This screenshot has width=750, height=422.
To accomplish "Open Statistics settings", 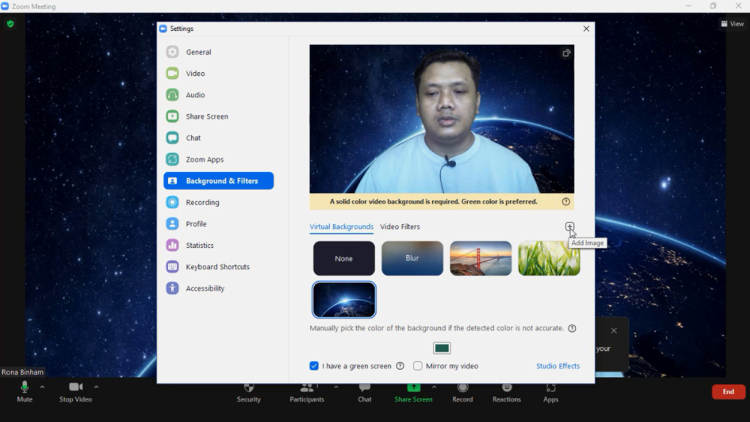I will click(x=219, y=245).
